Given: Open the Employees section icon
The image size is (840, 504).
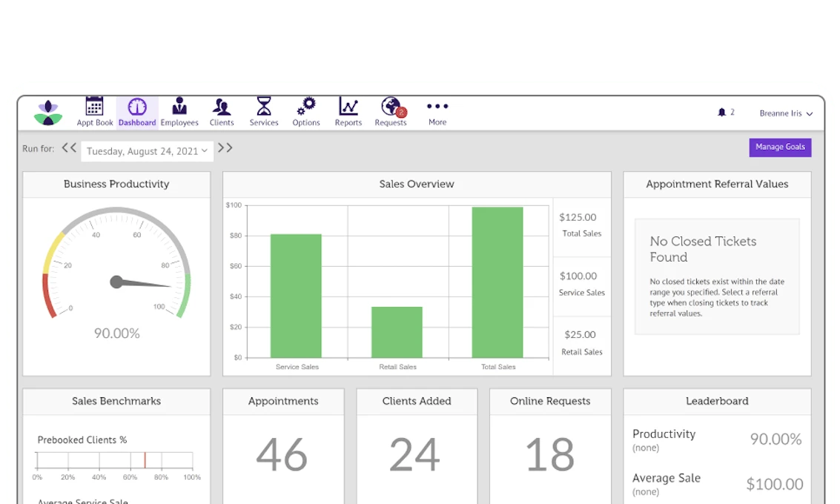Looking at the screenshot, I should [x=179, y=107].
